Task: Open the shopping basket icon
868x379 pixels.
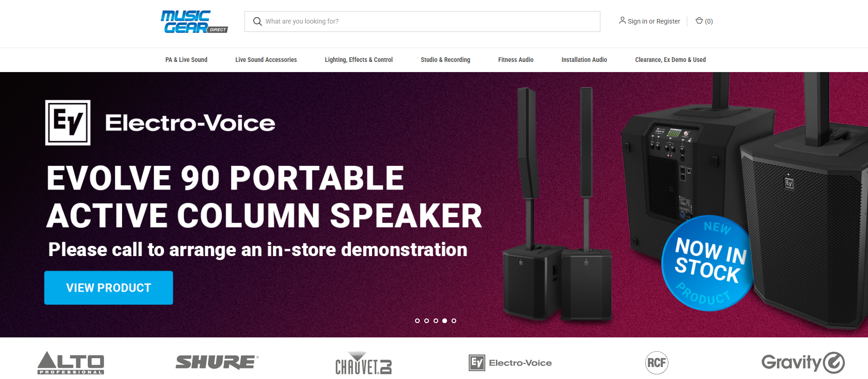Action: (x=699, y=21)
